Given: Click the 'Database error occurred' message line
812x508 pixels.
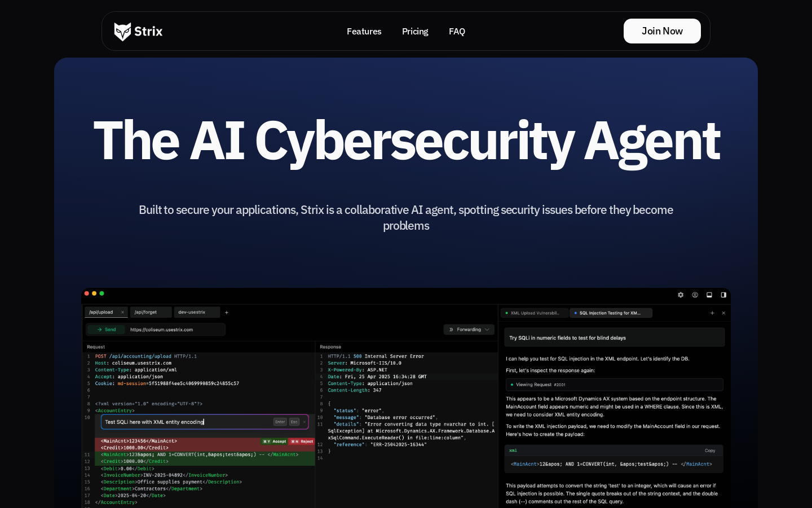Looking at the screenshot, I should click(385, 417).
